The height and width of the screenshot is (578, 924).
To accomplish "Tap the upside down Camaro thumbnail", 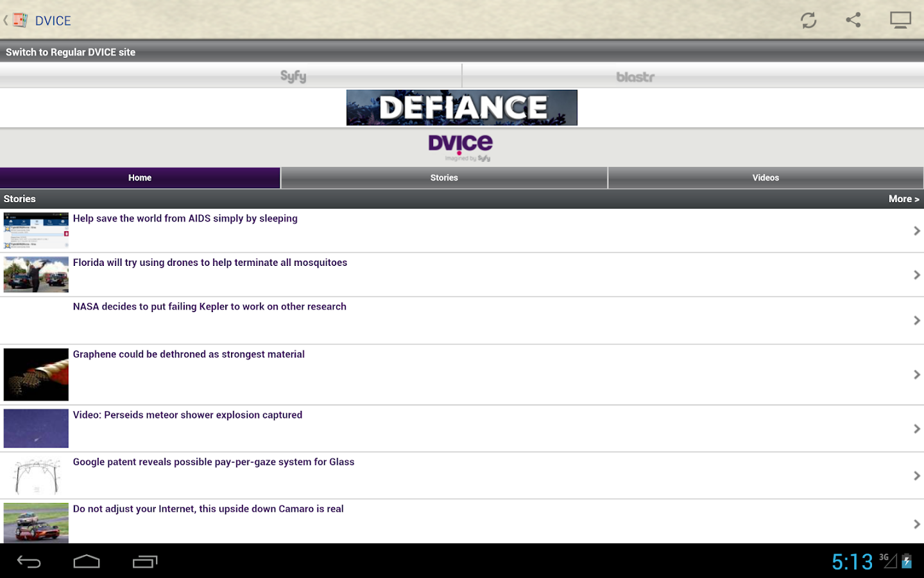I will point(36,523).
